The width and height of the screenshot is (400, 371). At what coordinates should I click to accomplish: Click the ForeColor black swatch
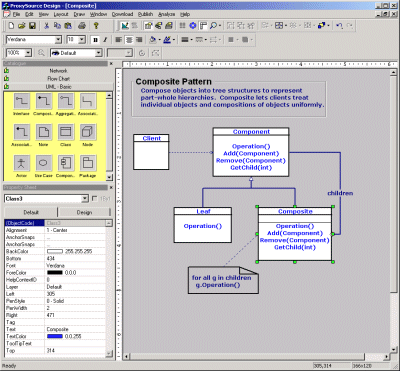[55, 273]
